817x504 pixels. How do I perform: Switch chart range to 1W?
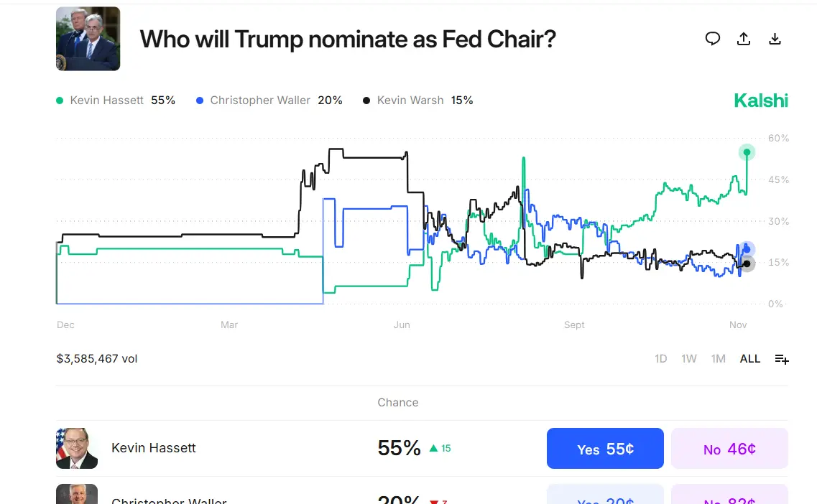(689, 358)
